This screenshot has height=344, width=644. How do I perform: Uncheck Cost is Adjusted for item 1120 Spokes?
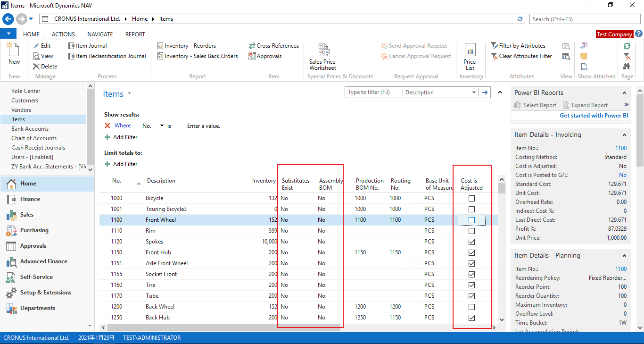coord(472,241)
